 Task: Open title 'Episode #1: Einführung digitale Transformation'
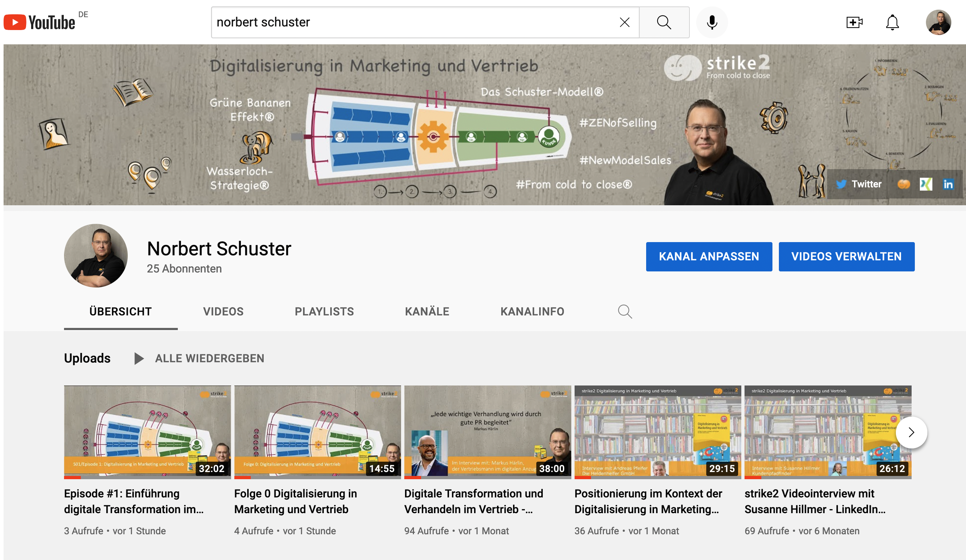[x=134, y=501]
